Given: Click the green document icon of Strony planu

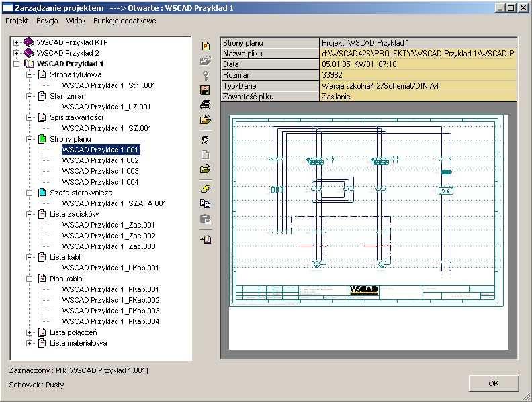Looking at the screenshot, I should pos(42,139).
